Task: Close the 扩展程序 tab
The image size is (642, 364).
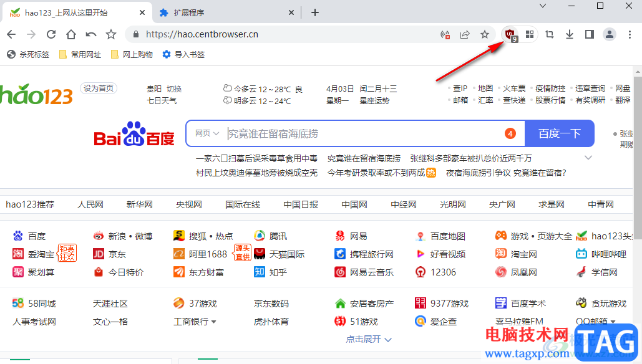Action: point(291,12)
